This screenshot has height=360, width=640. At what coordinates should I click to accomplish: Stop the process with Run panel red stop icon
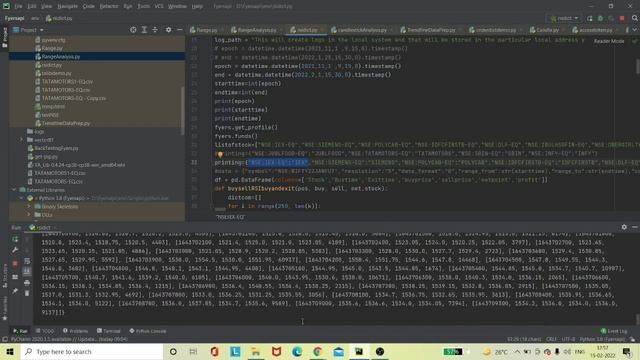click(15, 264)
